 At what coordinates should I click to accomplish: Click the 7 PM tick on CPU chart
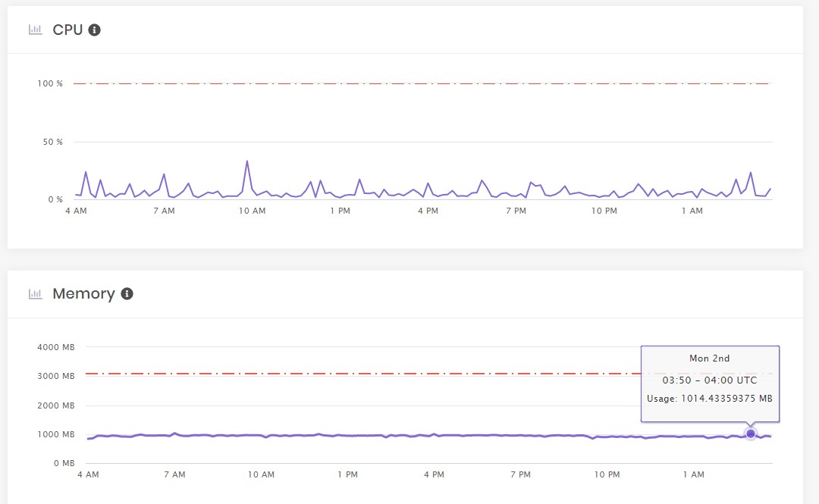pyautogui.click(x=516, y=211)
